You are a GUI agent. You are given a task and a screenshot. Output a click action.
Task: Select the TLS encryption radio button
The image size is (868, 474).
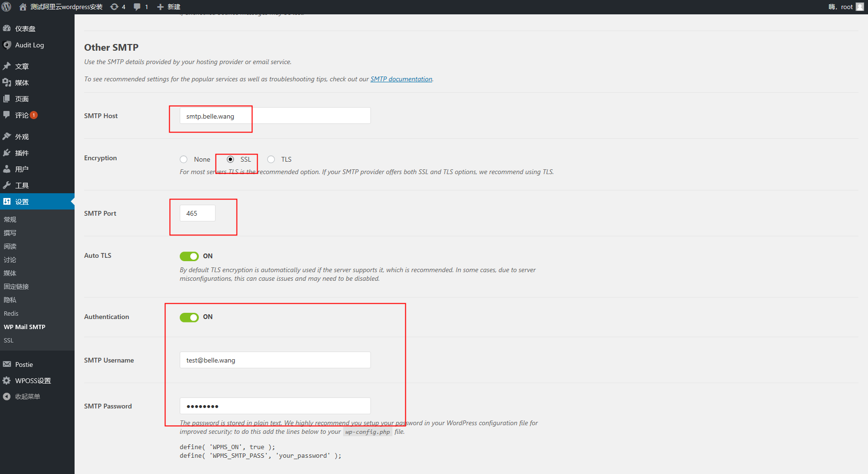pyautogui.click(x=271, y=159)
